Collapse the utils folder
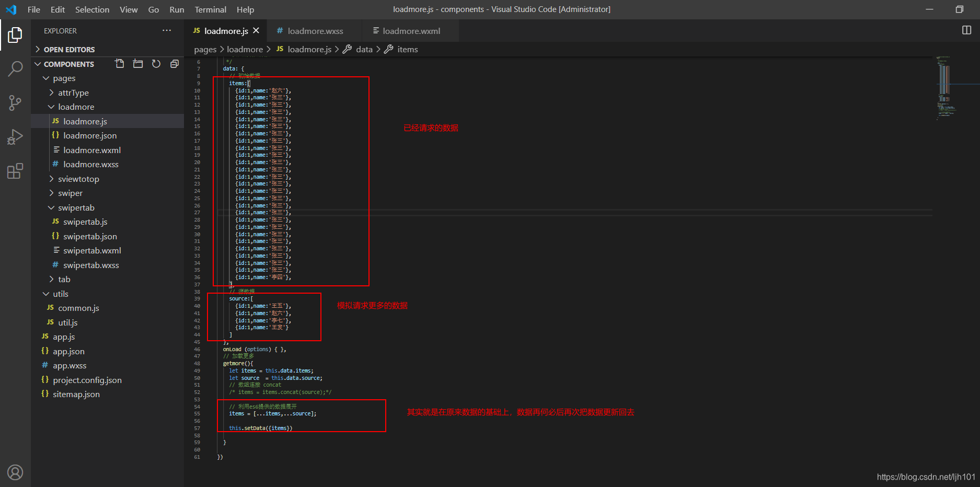The width and height of the screenshot is (980, 487). point(107,294)
